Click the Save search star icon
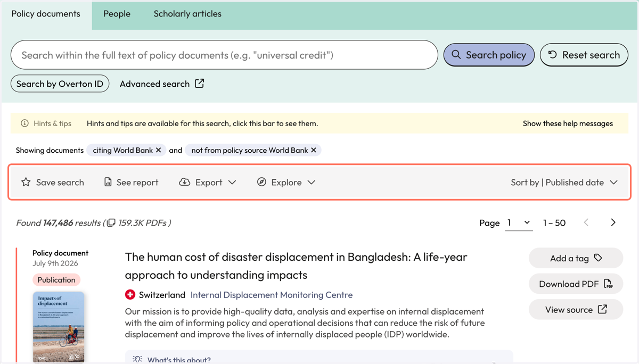This screenshot has height=364, width=639. (26, 182)
